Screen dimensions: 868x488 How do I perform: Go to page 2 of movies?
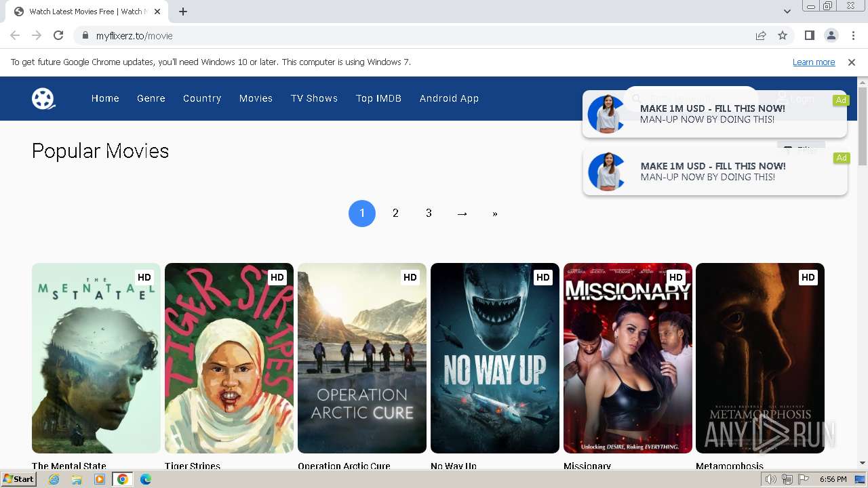click(x=395, y=213)
